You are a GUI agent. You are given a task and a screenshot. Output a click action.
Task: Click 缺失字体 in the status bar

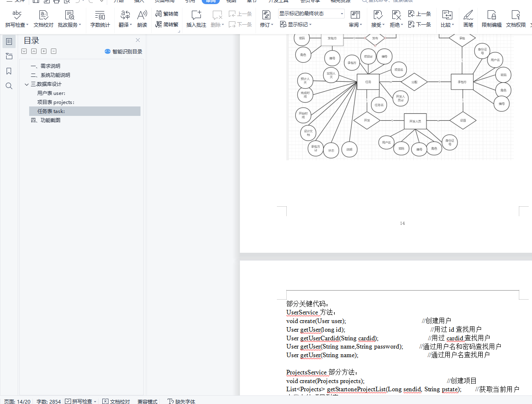tap(181, 401)
